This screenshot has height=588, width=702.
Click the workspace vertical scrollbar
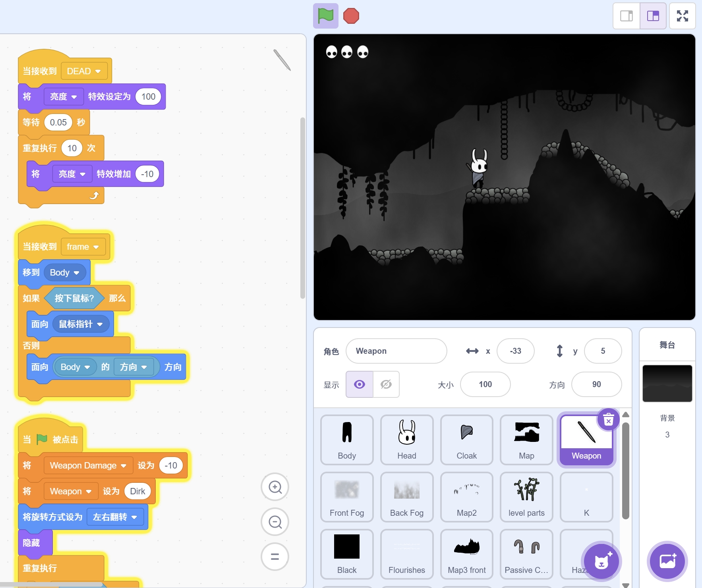click(x=303, y=208)
